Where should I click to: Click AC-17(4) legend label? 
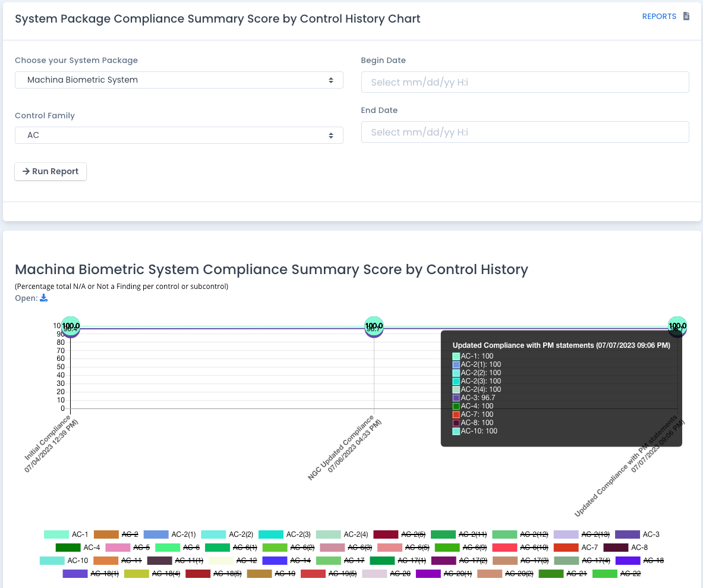pyautogui.click(x=596, y=560)
